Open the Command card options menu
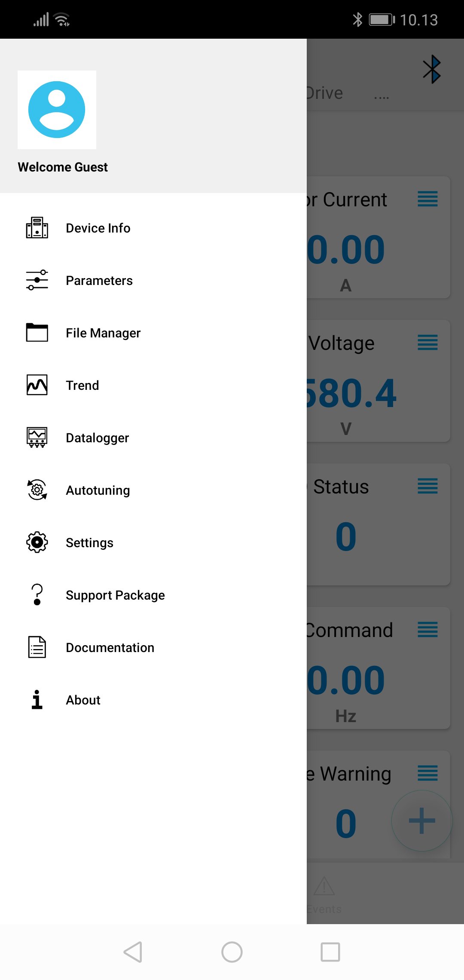This screenshot has height=980, width=464. [x=427, y=630]
